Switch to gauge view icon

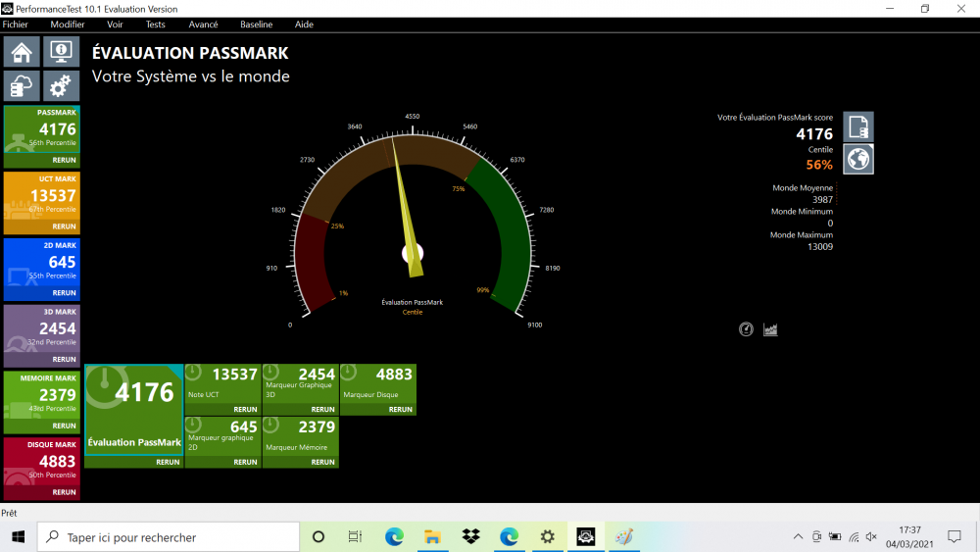coord(746,329)
